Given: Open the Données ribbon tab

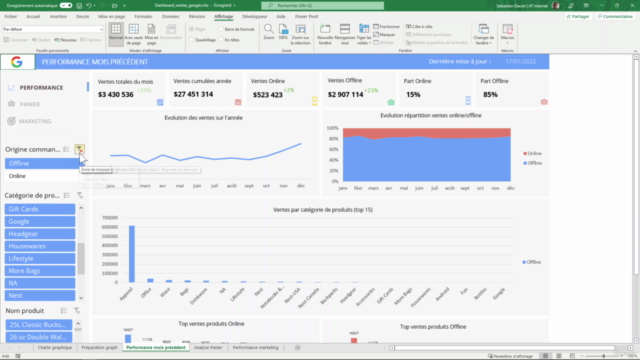Looking at the screenshot, I should (171, 17).
